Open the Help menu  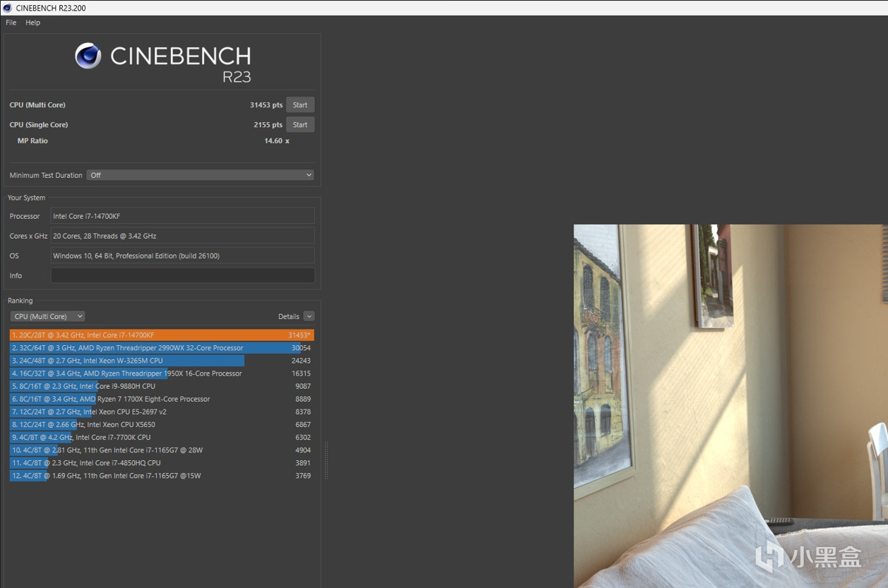[x=33, y=23]
